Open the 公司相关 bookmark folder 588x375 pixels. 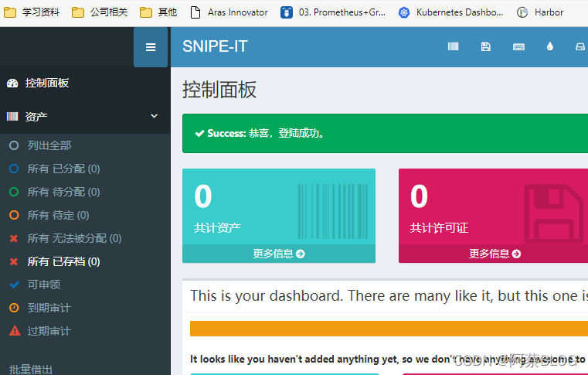tap(100, 12)
